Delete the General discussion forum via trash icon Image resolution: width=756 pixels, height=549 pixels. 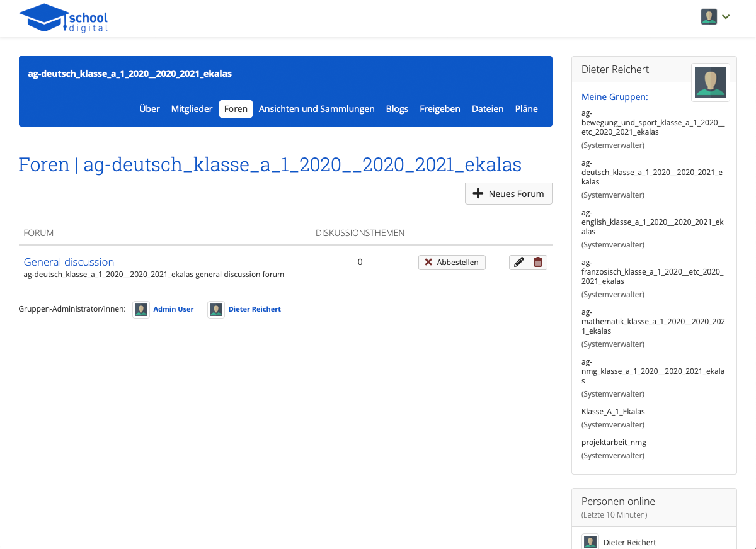coord(538,263)
